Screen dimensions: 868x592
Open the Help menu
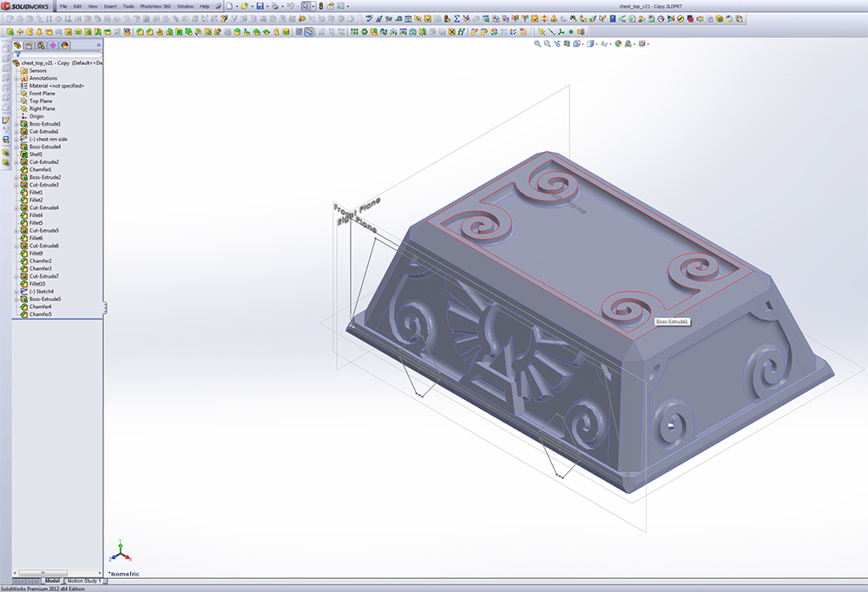[x=204, y=6]
